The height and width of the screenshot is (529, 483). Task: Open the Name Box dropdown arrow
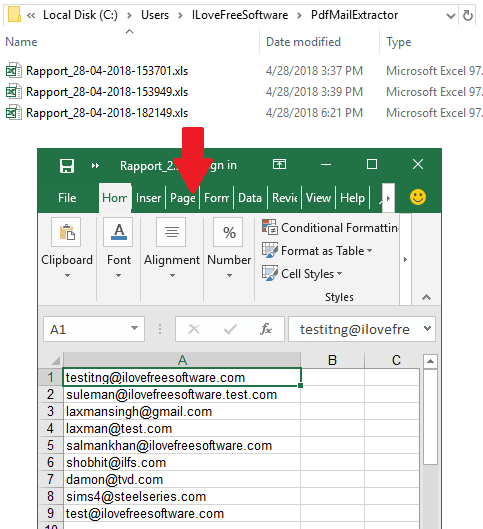pos(135,328)
